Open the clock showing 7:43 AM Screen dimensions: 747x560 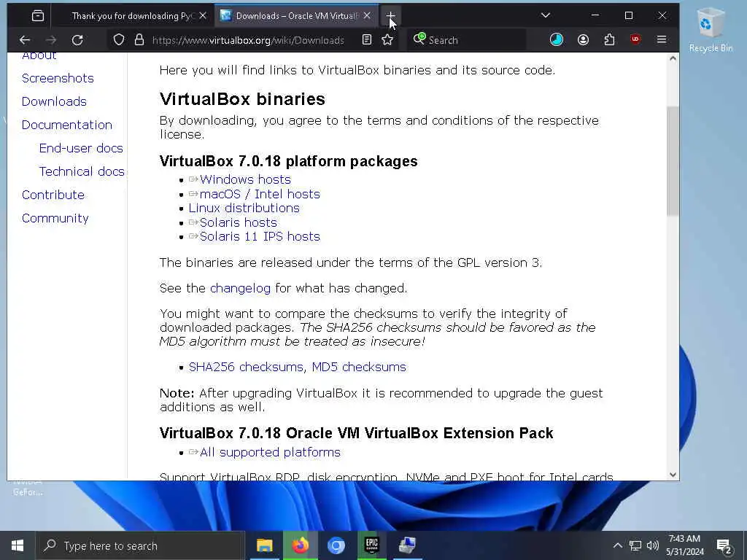pyautogui.click(x=684, y=545)
